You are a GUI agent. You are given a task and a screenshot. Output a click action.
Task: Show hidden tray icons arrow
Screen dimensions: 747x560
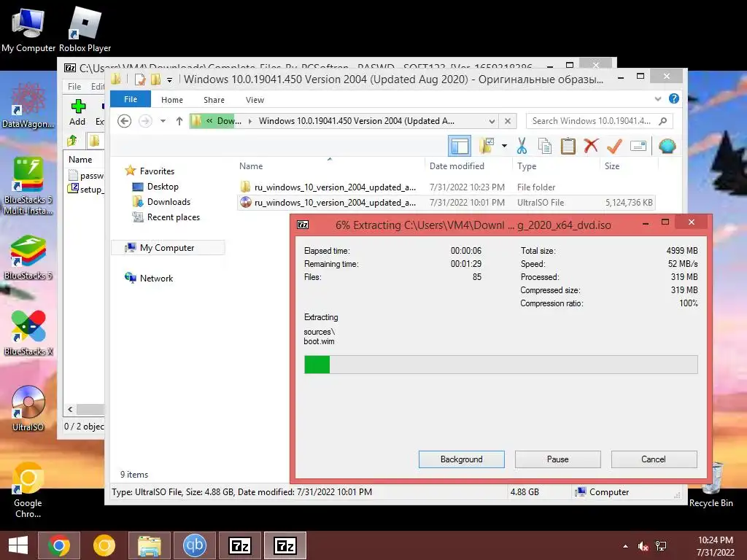tap(625, 546)
